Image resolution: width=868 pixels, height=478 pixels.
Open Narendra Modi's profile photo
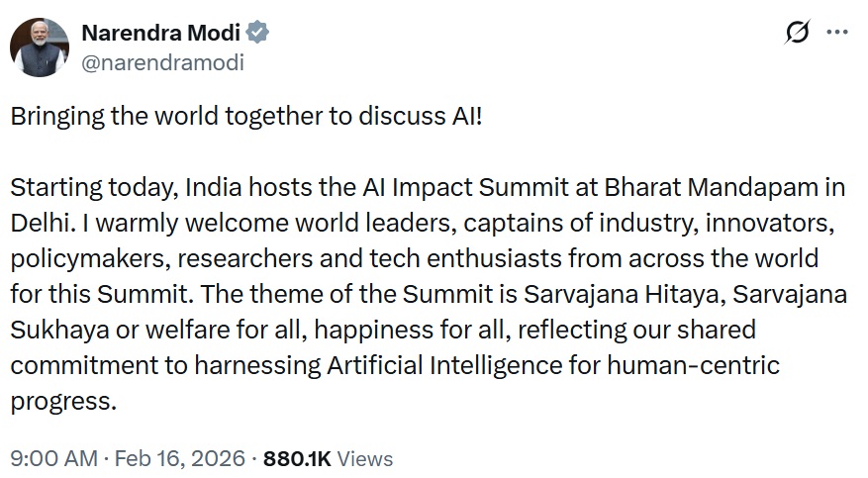(40, 47)
